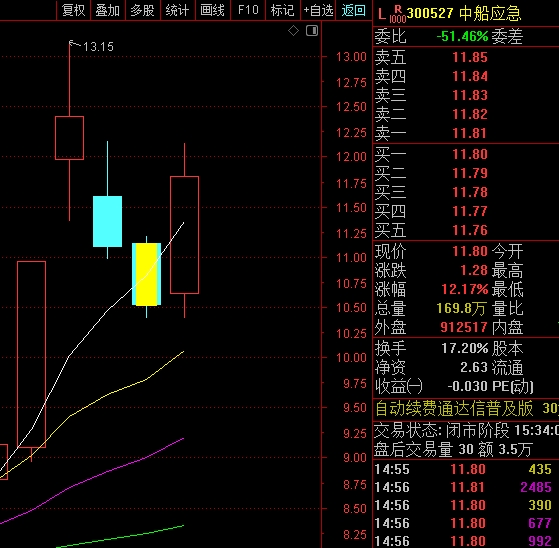Screen dimensions: 559x548
Task: Click the L indicator beside stock code
Action: [381, 14]
